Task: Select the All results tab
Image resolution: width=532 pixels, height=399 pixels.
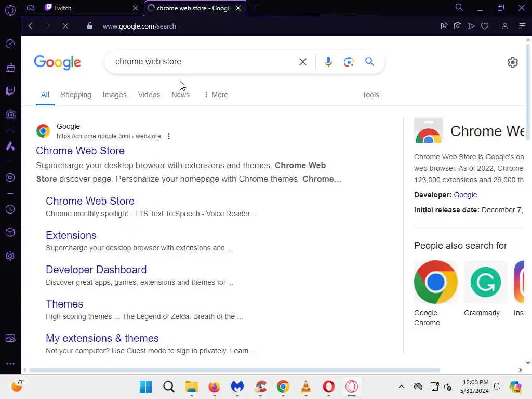Action: point(45,95)
